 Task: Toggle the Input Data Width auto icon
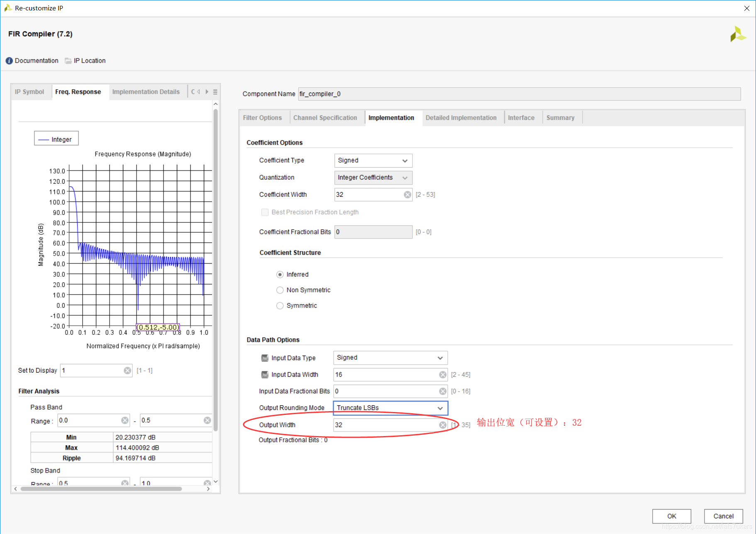(x=265, y=375)
